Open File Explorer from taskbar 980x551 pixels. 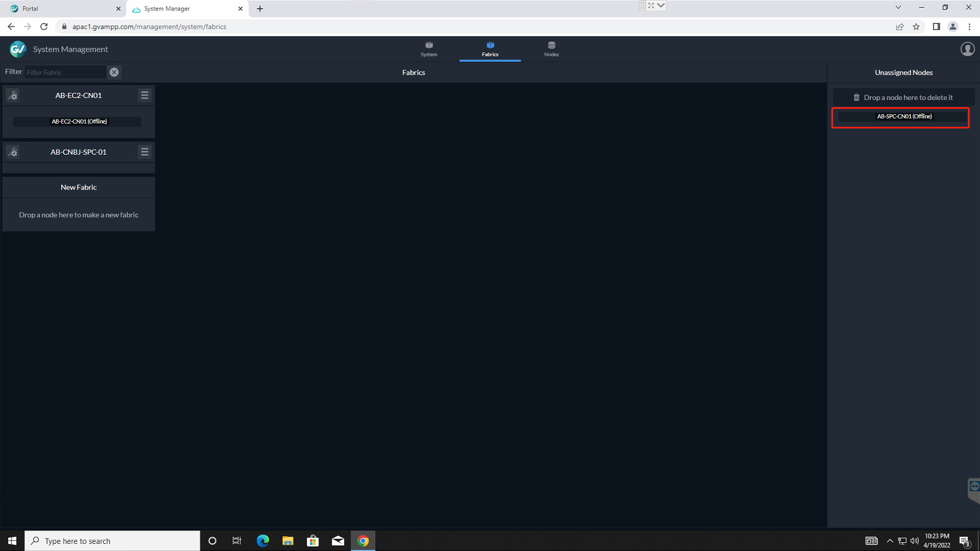(x=288, y=541)
